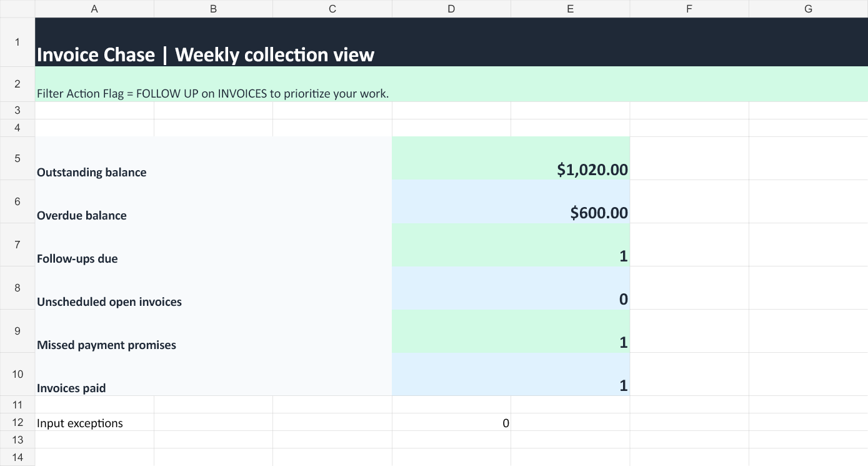The height and width of the screenshot is (466, 868).
Task: Select column C header
Action: coord(332,9)
